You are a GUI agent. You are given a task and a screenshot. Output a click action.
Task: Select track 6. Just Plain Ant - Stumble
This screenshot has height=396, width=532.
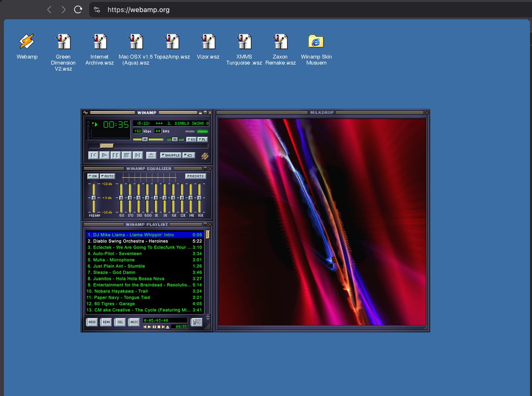[145, 266]
